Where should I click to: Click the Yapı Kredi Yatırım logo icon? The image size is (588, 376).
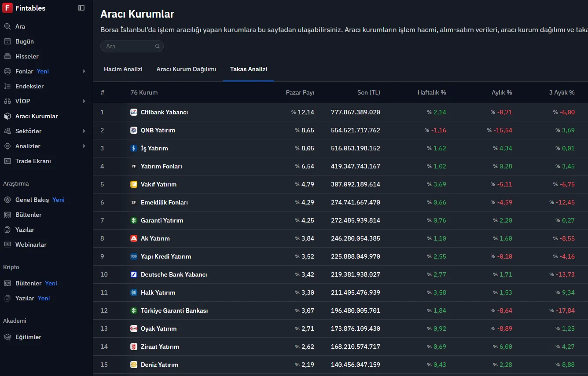134,256
